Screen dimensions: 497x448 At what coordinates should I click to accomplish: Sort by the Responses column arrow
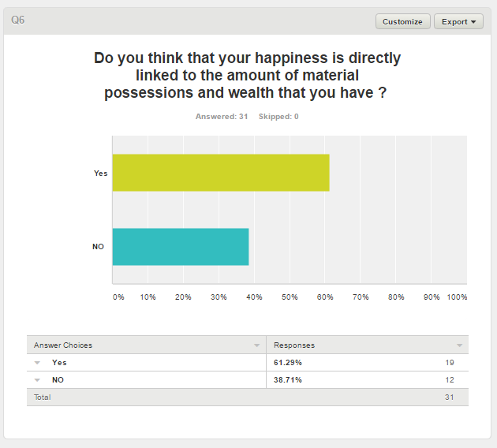tap(460, 345)
